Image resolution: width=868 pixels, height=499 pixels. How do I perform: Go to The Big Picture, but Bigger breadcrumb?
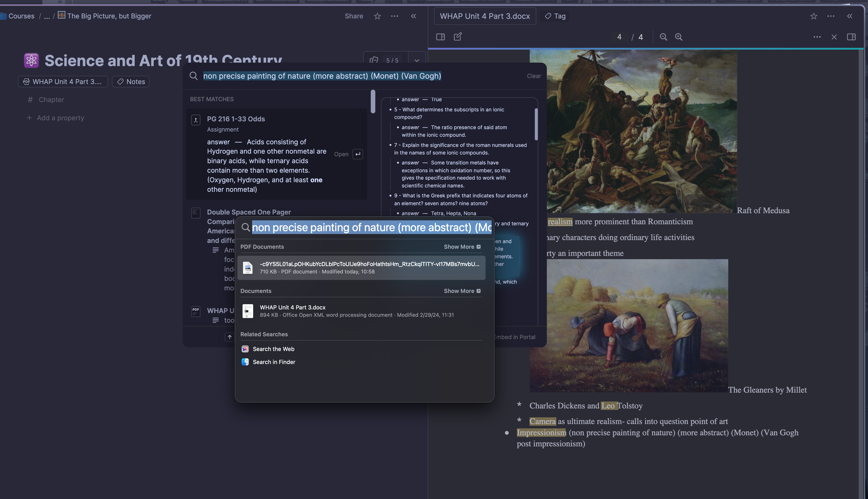tap(104, 16)
